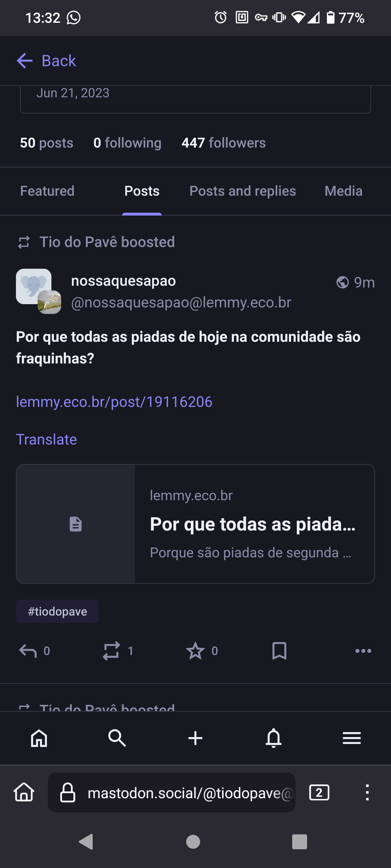Tap the #tiodopave hashtag chip

(x=58, y=612)
